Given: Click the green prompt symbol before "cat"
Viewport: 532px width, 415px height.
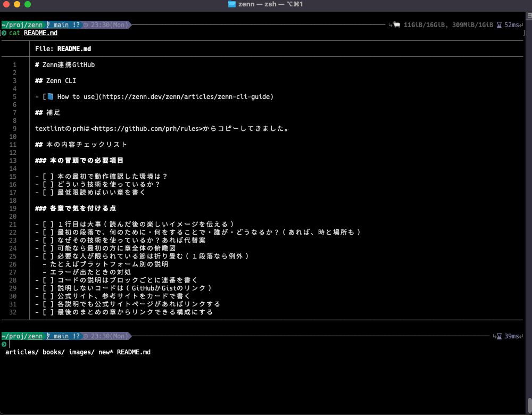Looking at the screenshot, I should (x=4, y=33).
